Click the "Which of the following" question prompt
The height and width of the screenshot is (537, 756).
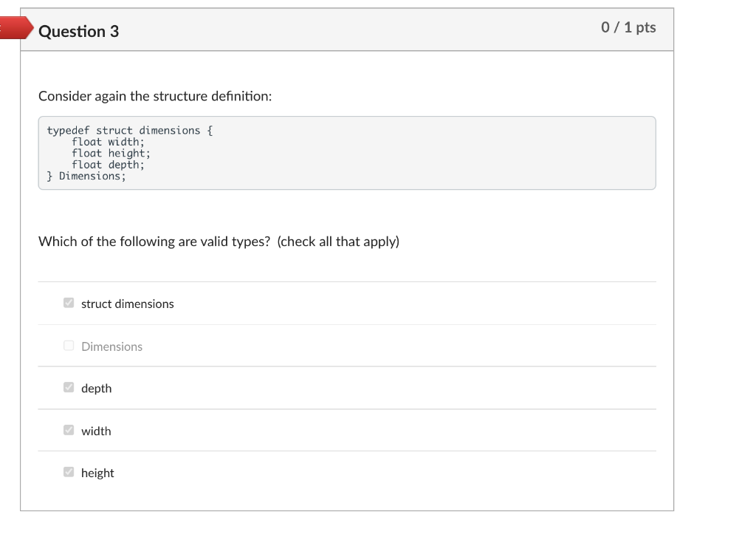tap(219, 242)
